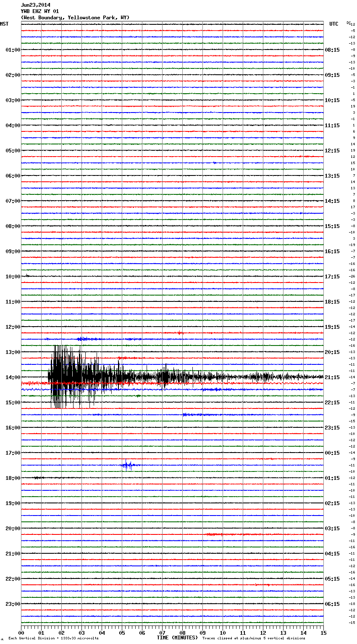Image resolution: width=357 pixels, height=644 pixels.
Task: Click minute 10 on the bottom axis
Action: (223, 633)
